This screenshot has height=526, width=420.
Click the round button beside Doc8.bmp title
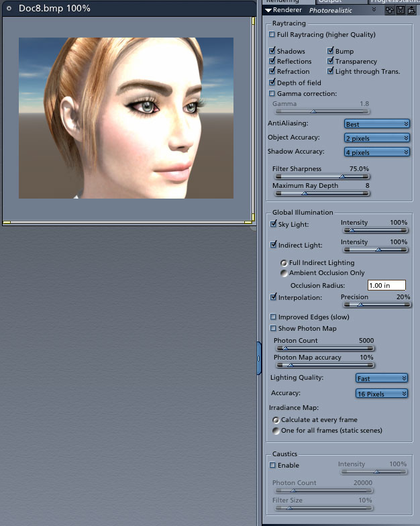9,8
